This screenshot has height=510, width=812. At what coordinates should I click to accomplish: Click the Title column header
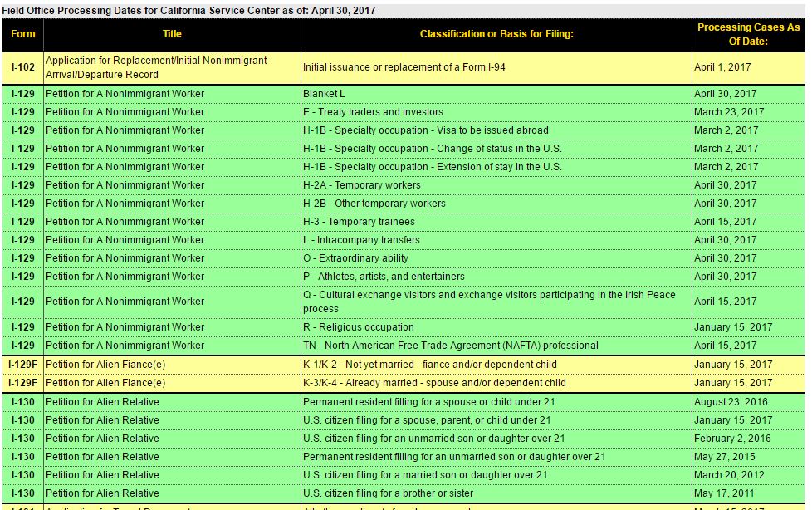tap(172, 34)
